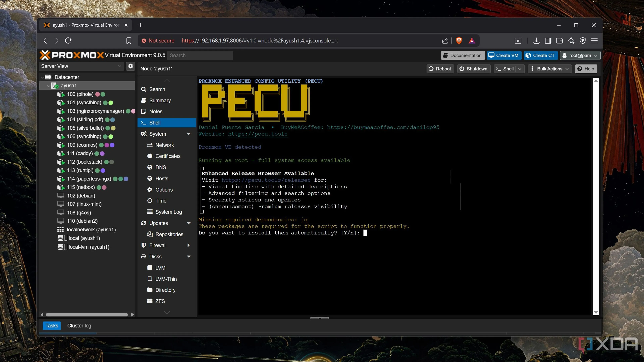Open the Server View dropdown

tap(81, 66)
